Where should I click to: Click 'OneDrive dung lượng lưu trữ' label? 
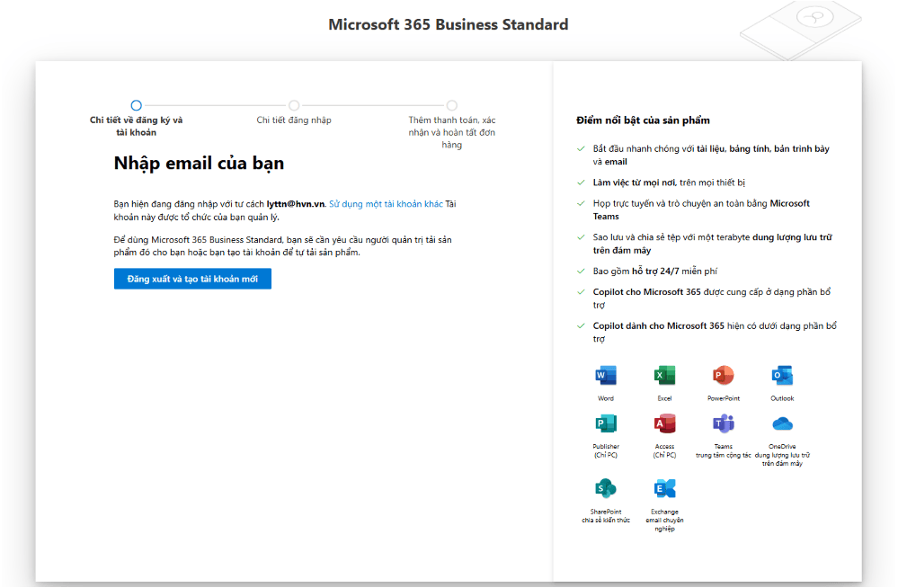pos(782,455)
